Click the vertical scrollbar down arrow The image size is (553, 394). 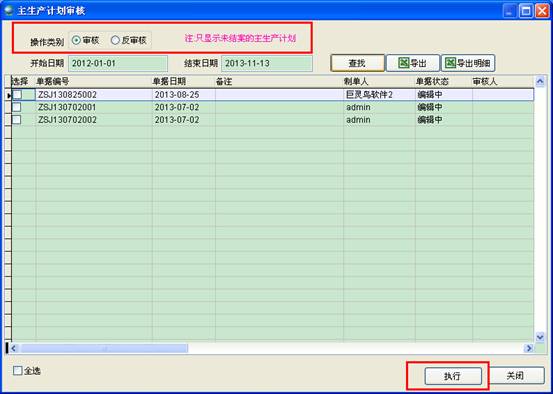click(x=540, y=337)
